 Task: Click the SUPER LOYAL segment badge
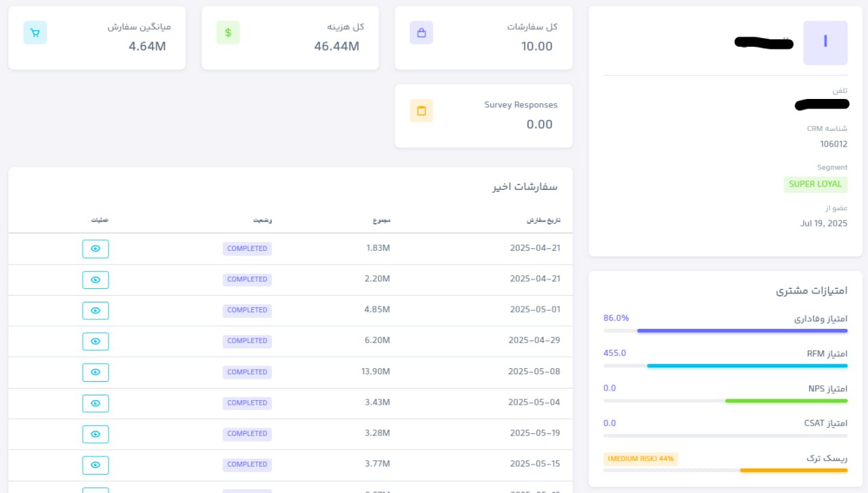point(815,184)
